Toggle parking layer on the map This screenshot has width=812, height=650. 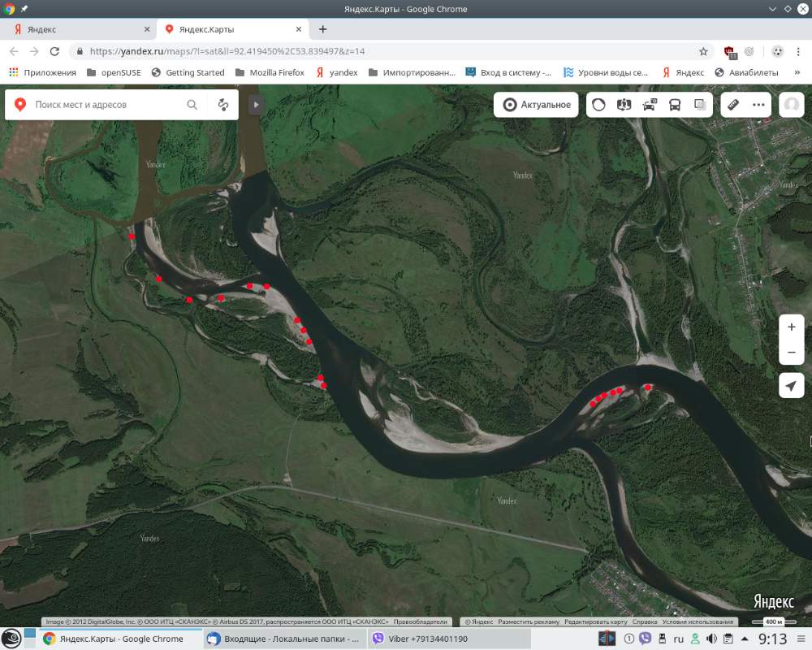coord(650,105)
